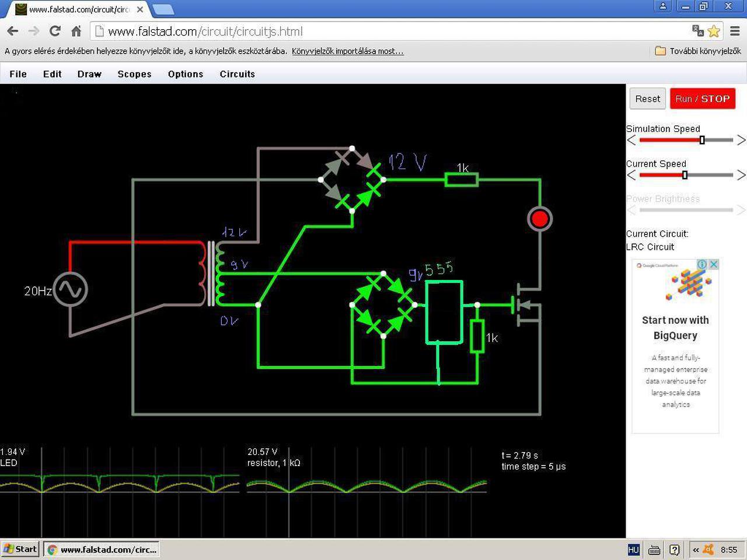Screen dimensions: 747x560
Task: Open the File menu
Action: (x=18, y=74)
